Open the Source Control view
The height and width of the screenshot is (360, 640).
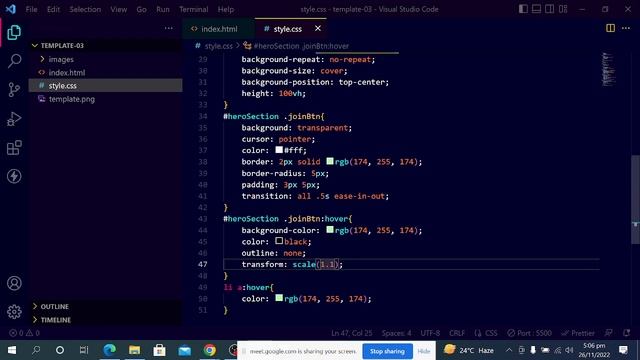point(14,89)
